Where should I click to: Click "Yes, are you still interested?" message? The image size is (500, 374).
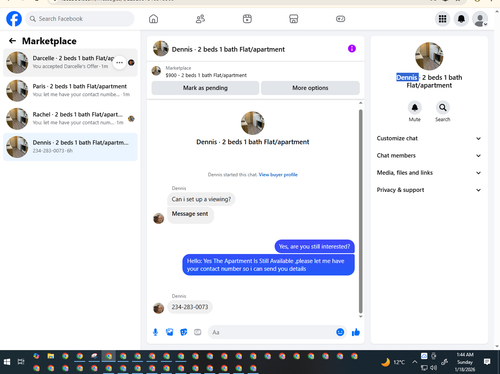314,247
